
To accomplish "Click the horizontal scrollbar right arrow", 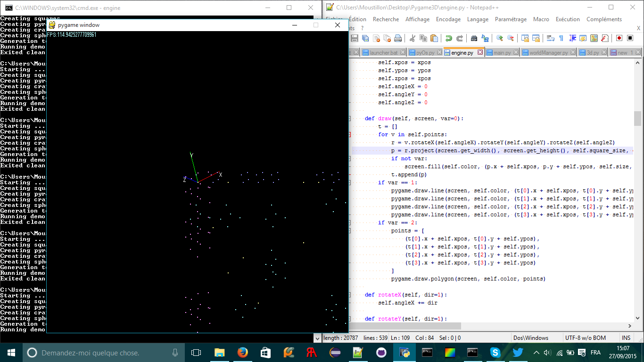I will coord(630,326).
